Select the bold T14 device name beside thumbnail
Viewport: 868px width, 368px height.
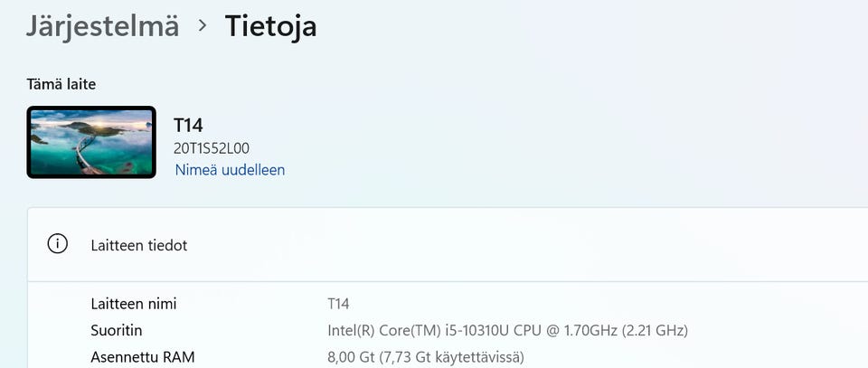tap(188, 125)
